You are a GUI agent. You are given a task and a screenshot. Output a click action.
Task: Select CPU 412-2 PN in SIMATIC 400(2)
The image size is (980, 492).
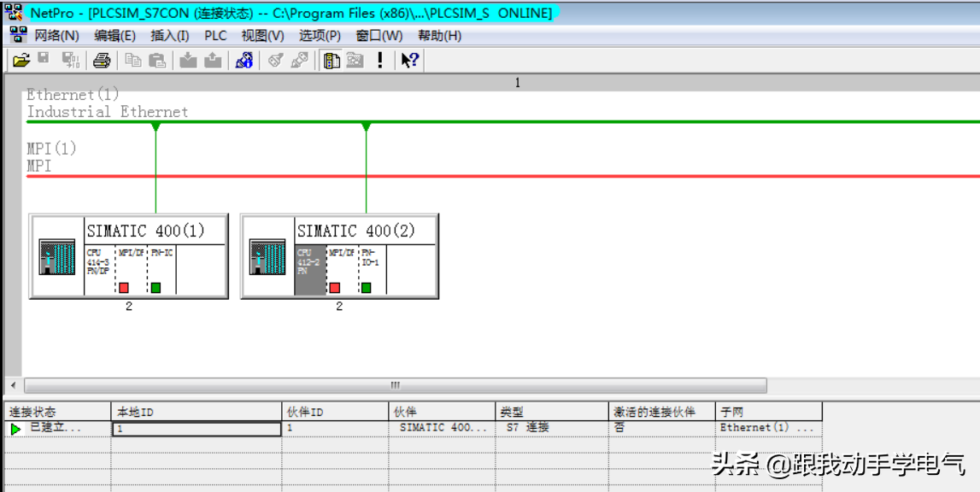(x=310, y=269)
